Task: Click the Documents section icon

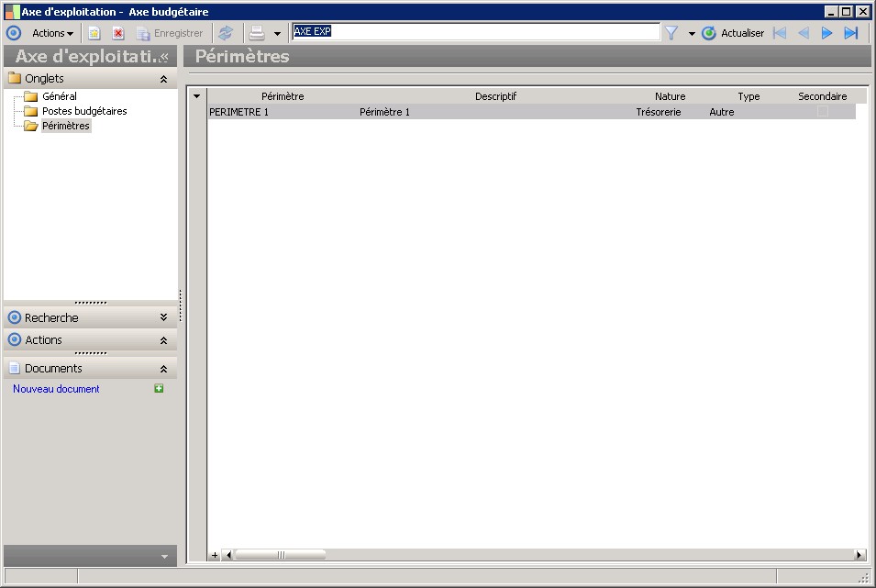Action: pos(15,369)
